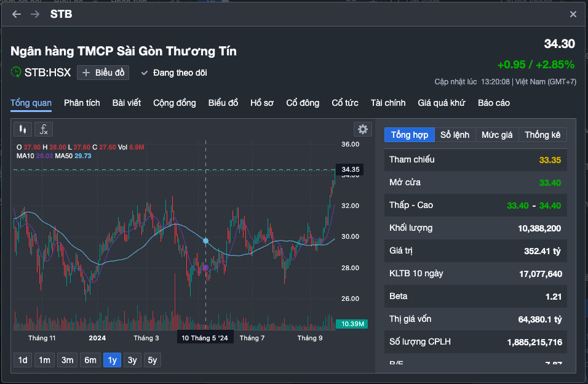Click the +0.95 / +2.85% change
This screenshot has height=384, width=588.
536,65
